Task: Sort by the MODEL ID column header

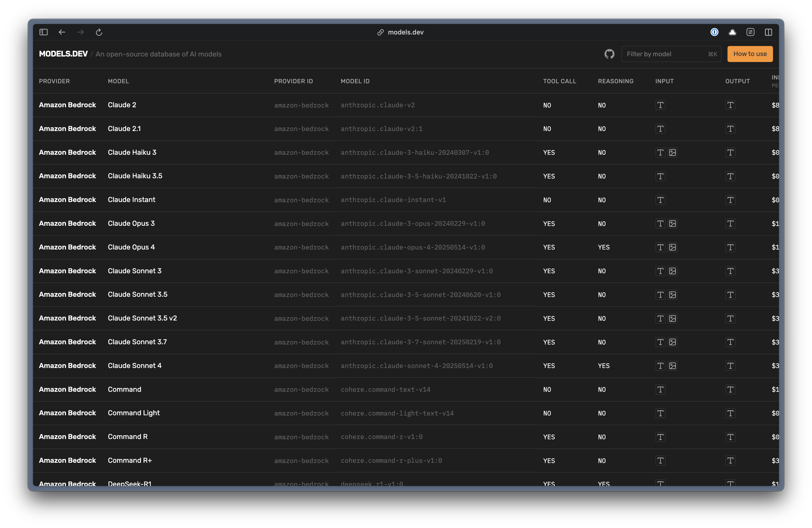Action: tap(355, 81)
